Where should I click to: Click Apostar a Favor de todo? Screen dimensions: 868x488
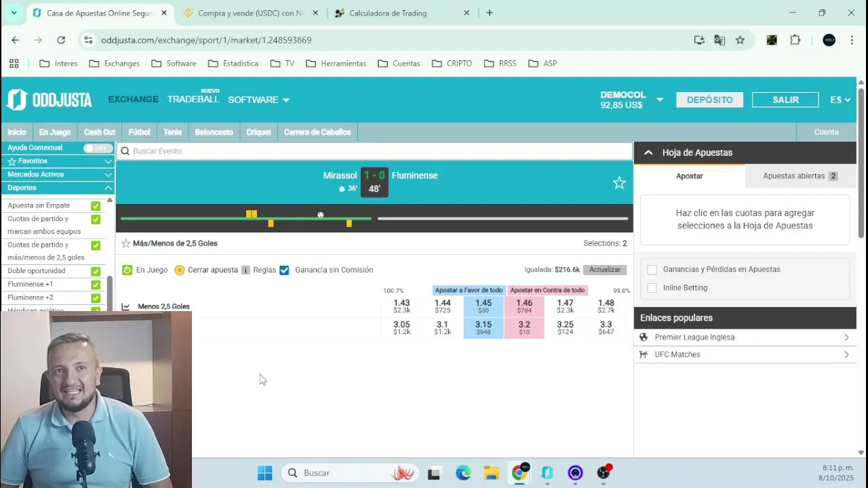pos(469,290)
